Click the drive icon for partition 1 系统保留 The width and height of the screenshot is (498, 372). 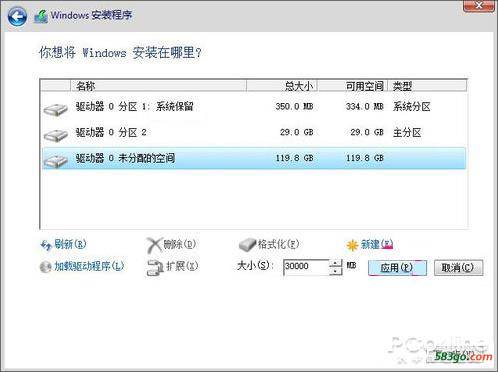56,109
